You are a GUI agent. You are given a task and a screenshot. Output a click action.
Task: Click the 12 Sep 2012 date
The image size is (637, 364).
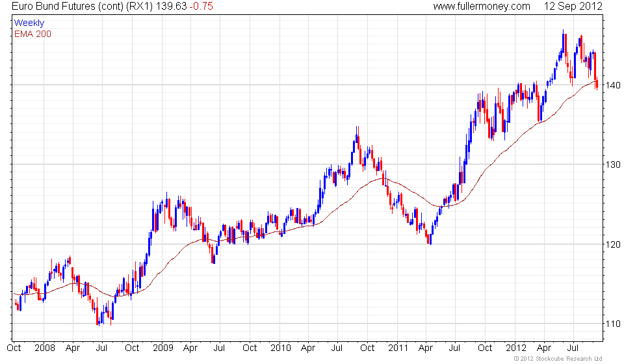574,6
